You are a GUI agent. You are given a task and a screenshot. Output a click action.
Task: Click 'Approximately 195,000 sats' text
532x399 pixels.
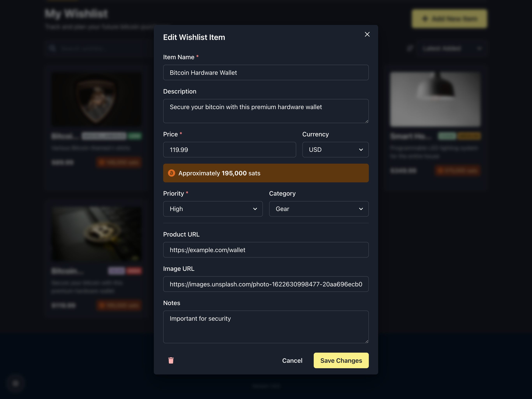tap(219, 173)
